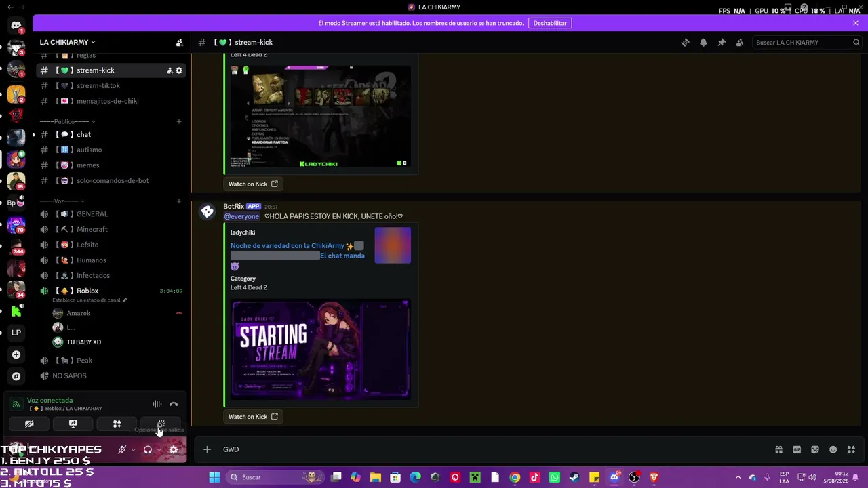Viewport: 868px width, 488px height.
Task: Join the Lefsito voice channel
Action: [111, 245]
